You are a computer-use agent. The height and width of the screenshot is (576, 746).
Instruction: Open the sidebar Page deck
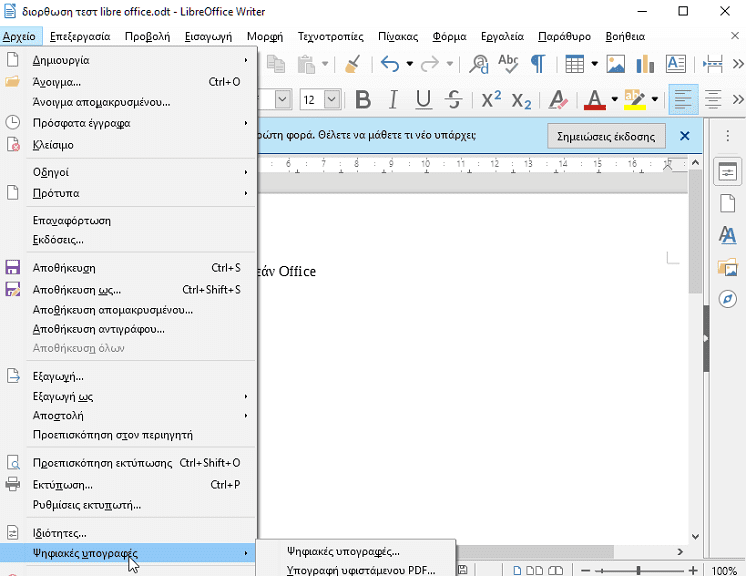(727, 204)
